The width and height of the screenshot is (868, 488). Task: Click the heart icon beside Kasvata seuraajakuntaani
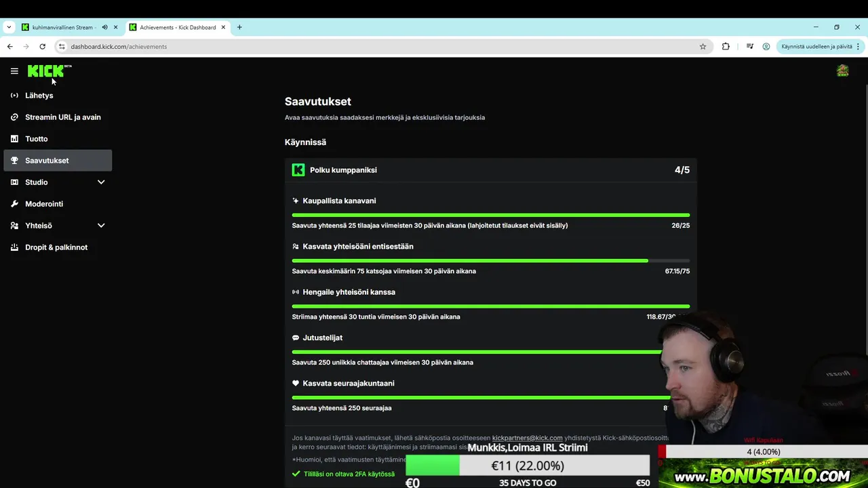pyautogui.click(x=296, y=384)
